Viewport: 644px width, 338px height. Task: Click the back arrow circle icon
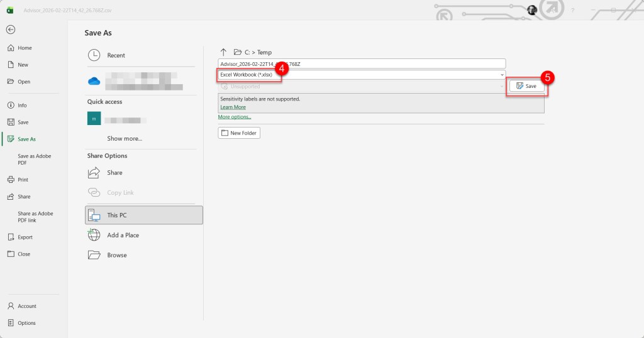point(11,30)
